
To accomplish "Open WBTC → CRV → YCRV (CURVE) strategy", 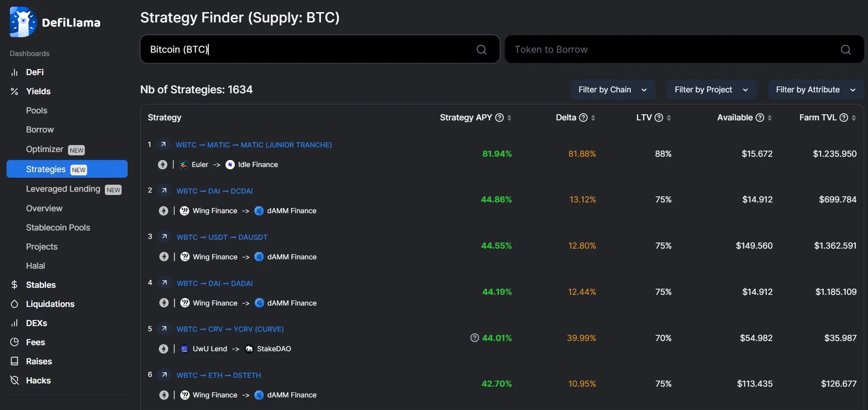I will point(230,329).
